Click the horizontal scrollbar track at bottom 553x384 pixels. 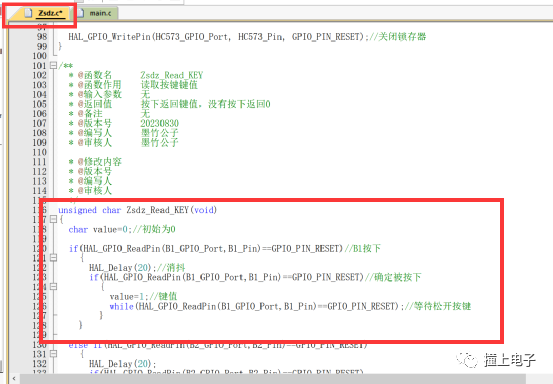click(272, 379)
